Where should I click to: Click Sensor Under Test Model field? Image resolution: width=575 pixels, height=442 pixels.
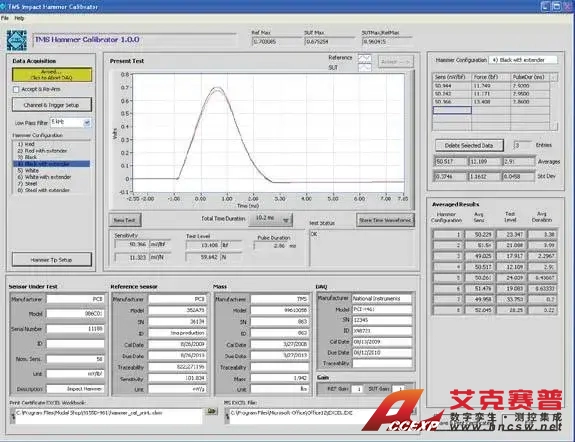click(x=76, y=314)
